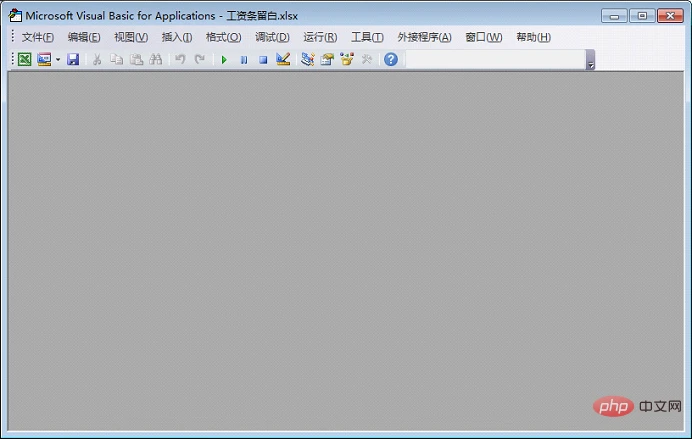Expand the toolbar options arrow
692x439 pixels.
click(x=590, y=60)
